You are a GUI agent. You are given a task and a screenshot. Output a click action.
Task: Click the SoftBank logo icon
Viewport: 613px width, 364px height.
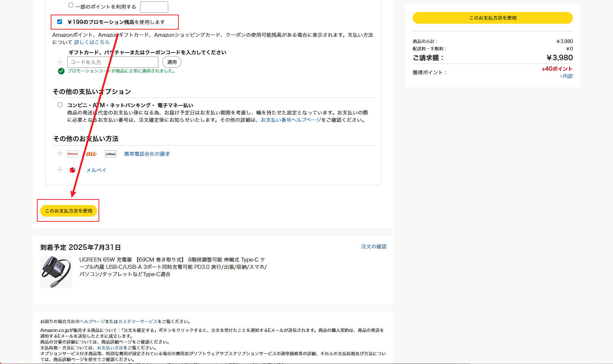[111, 154]
